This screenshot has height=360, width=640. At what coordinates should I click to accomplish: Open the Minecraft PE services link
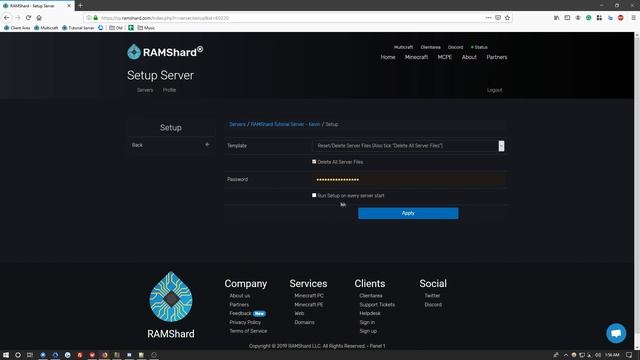pyautogui.click(x=309, y=304)
